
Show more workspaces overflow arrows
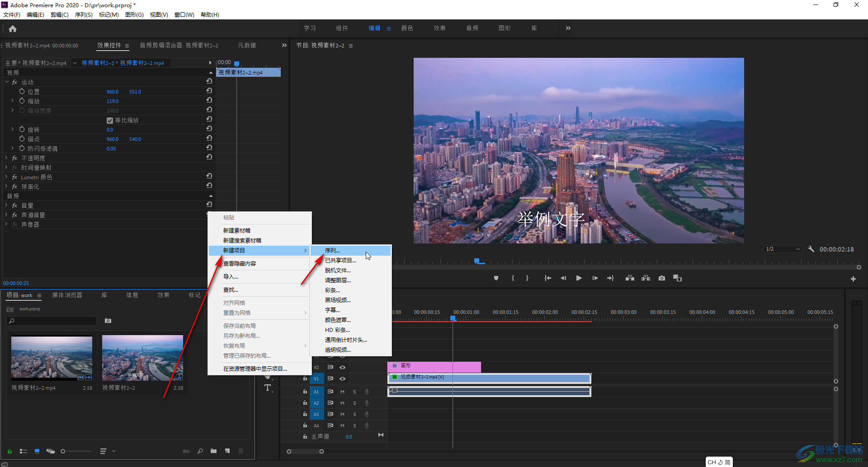(x=568, y=28)
